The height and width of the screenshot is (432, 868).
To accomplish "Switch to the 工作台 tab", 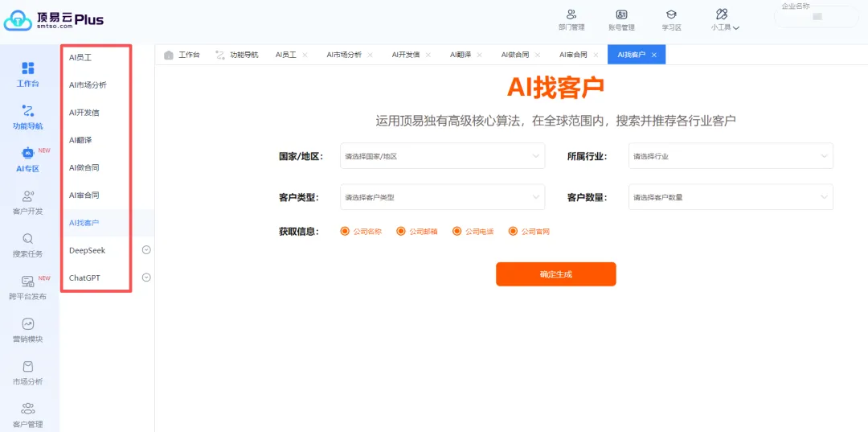I will [182, 55].
